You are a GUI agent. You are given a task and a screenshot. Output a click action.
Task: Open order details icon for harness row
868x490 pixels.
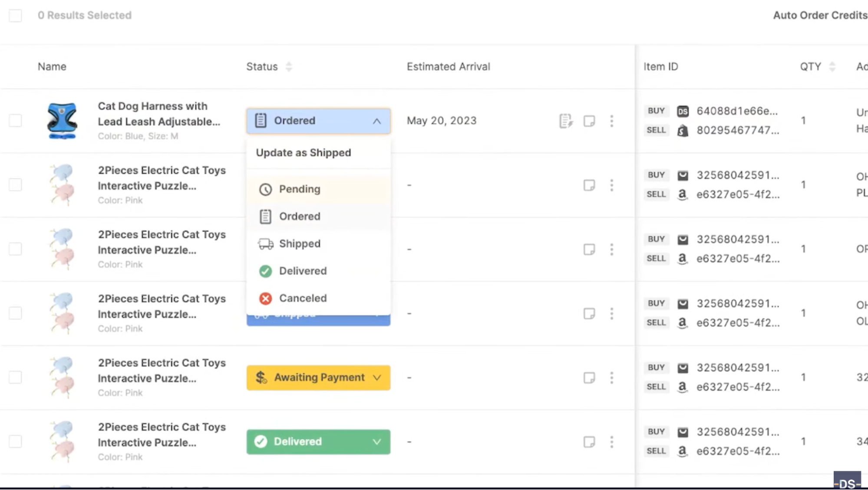point(566,121)
